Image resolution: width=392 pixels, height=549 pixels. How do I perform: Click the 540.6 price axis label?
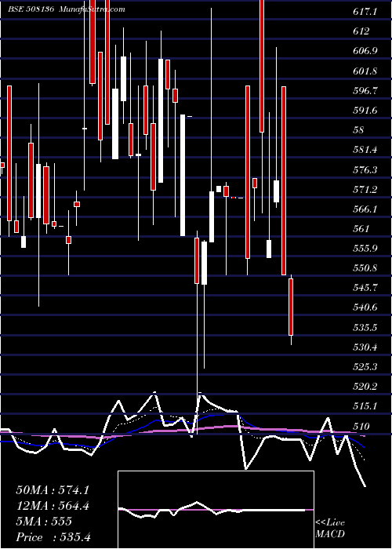click(365, 307)
